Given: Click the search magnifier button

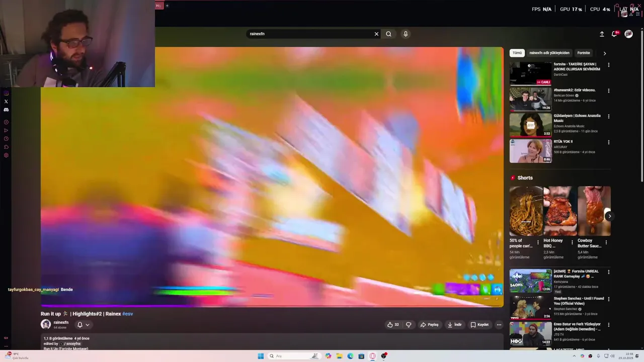Looking at the screenshot, I should [388, 34].
